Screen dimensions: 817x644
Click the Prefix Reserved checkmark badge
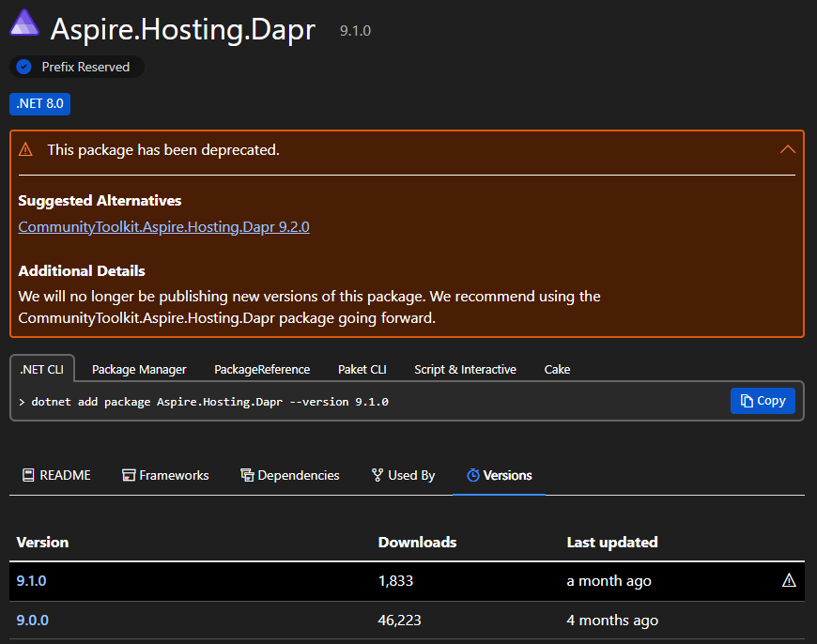click(x=24, y=67)
